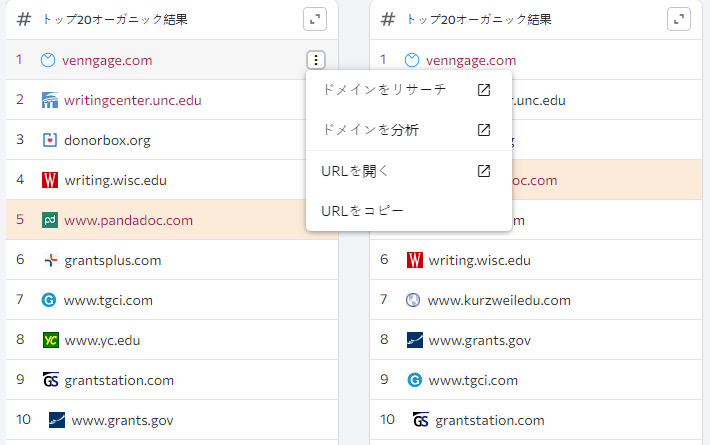710x445 pixels.
Task: Click external-link icon beside ドメインを分析
Action: pos(484,130)
